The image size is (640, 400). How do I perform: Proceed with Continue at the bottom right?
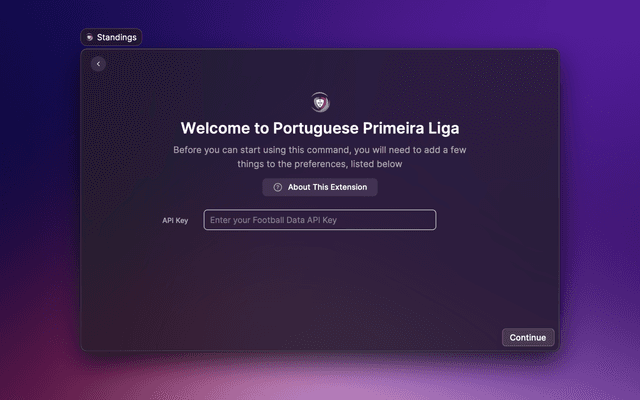click(528, 338)
